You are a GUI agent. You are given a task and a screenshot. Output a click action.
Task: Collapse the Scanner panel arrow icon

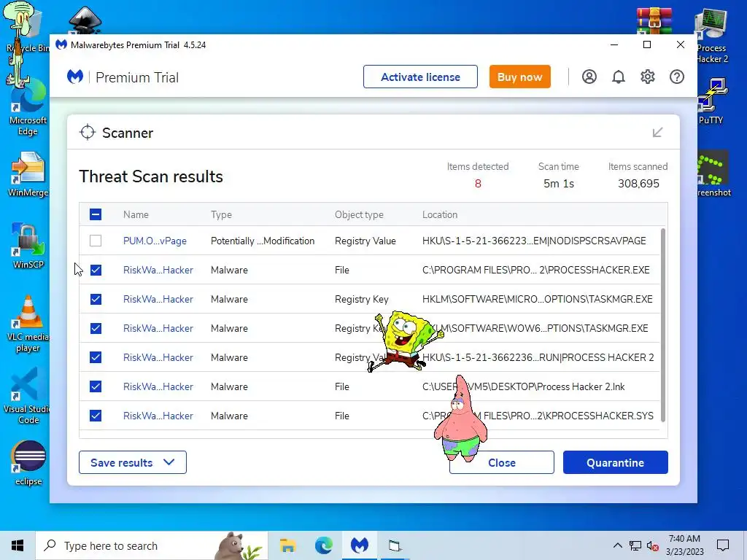click(x=657, y=133)
